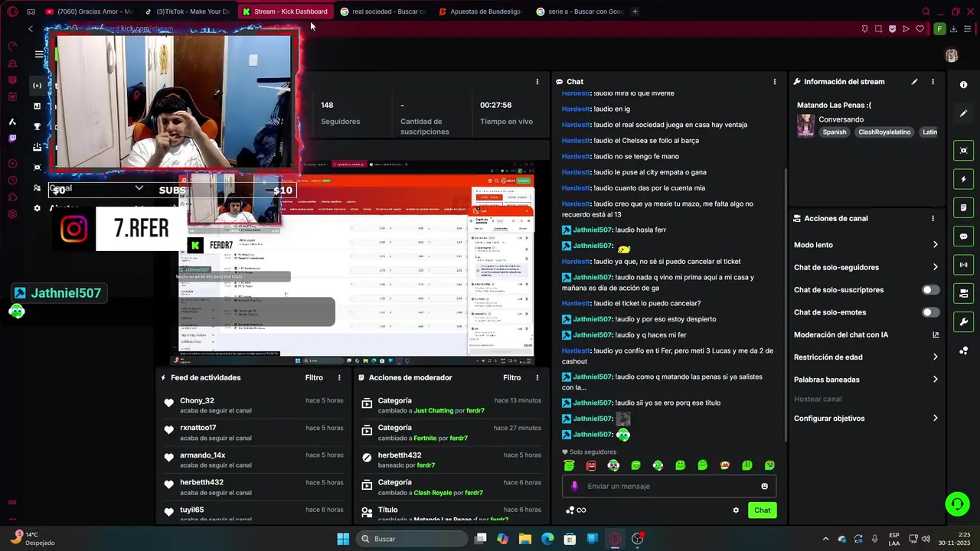Click Chony_32 in the activity feed
This screenshot has height=551, width=980.
197,401
